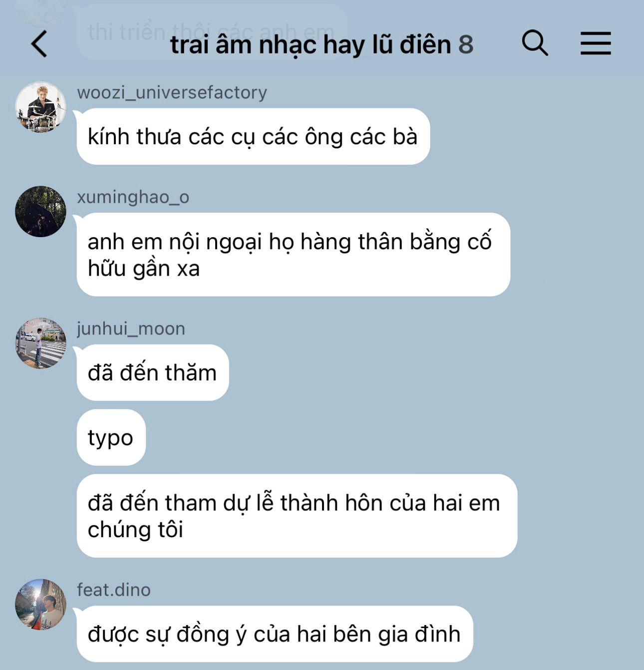Viewport: 644px width, 670px height.
Task: Click the username feat.dino
Action: click(113, 590)
